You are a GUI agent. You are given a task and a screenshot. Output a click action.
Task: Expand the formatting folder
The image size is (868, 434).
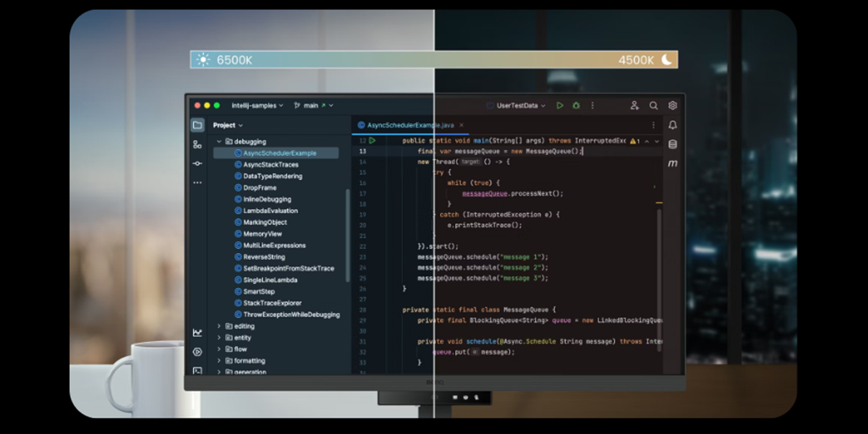(219, 361)
